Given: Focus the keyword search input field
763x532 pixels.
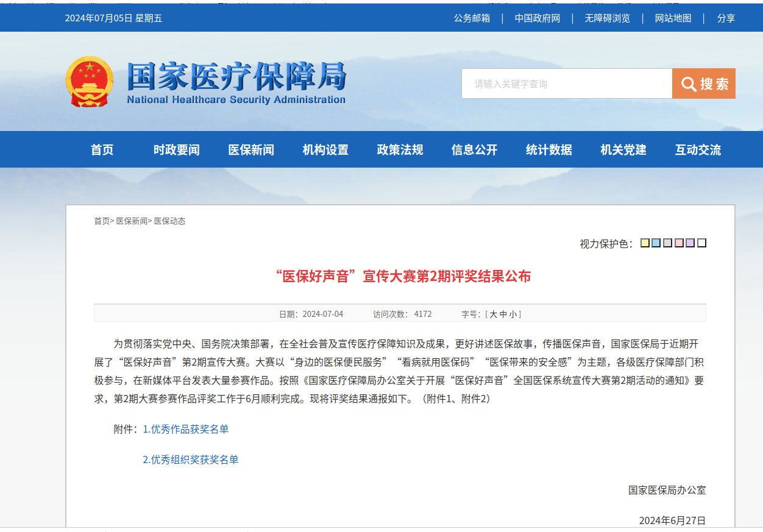Looking at the screenshot, I should [x=566, y=83].
